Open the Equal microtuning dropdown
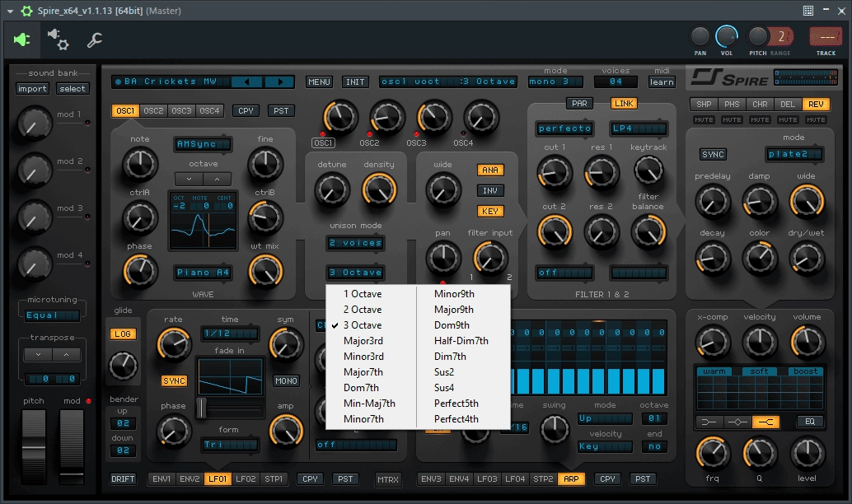This screenshot has height=504, width=852. click(x=52, y=315)
